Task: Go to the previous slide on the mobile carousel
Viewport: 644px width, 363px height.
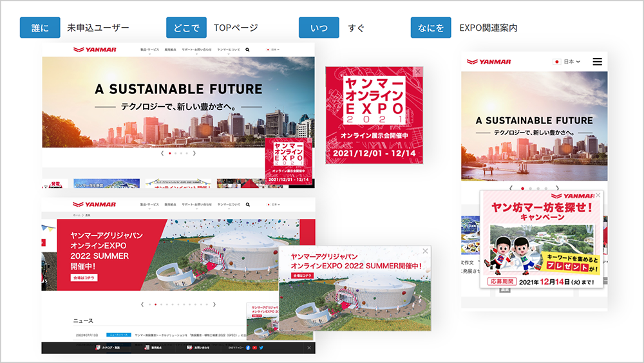Action: 511,188
